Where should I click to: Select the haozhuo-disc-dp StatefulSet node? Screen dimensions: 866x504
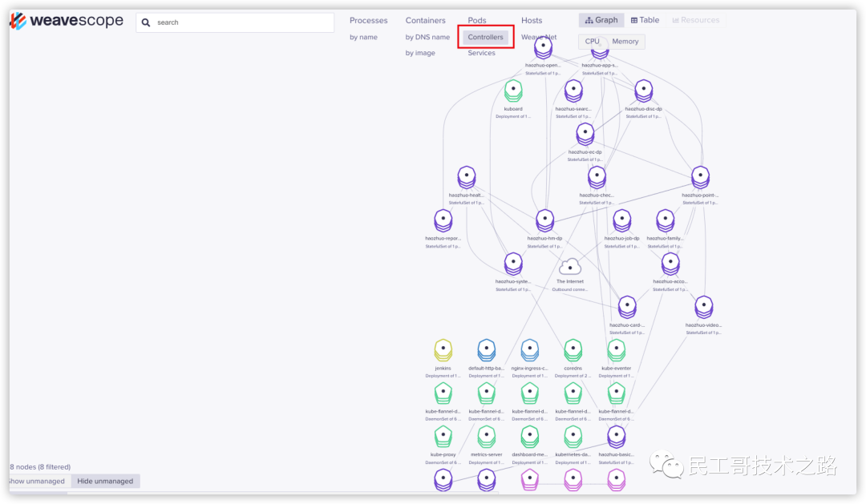pyautogui.click(x=643, y=91)
